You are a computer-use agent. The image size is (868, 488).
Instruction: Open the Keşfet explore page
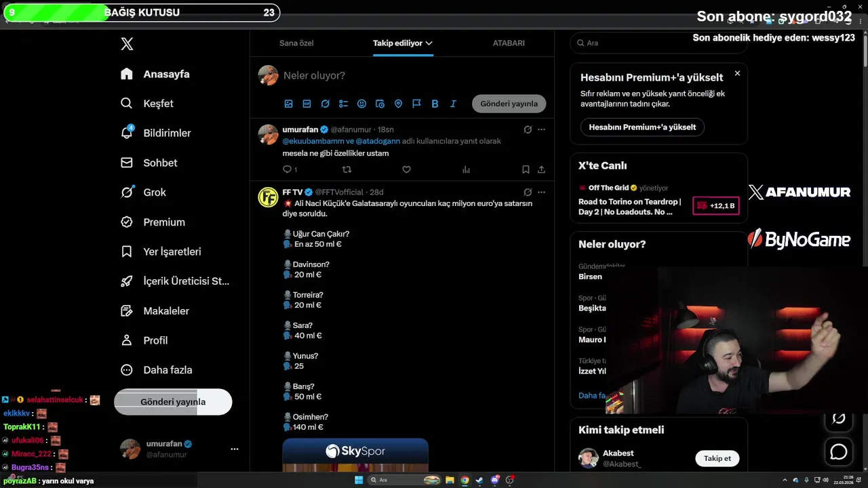[x=147, y=104]
